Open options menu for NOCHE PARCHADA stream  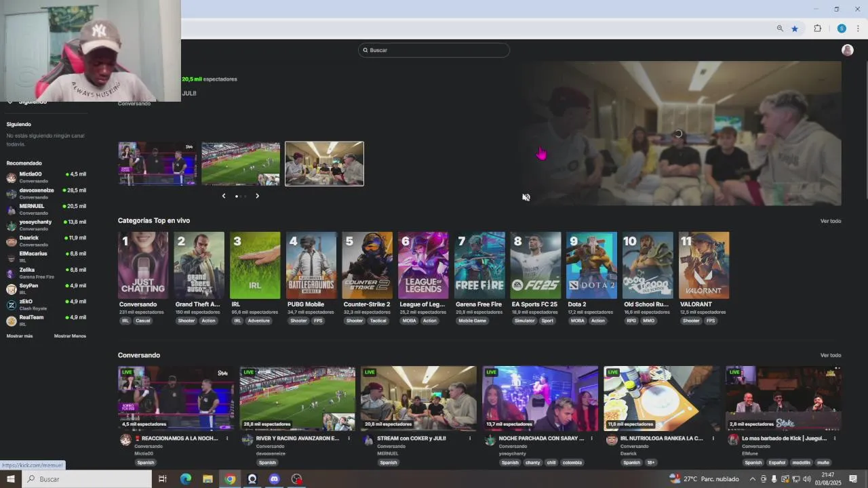point(591,439)
